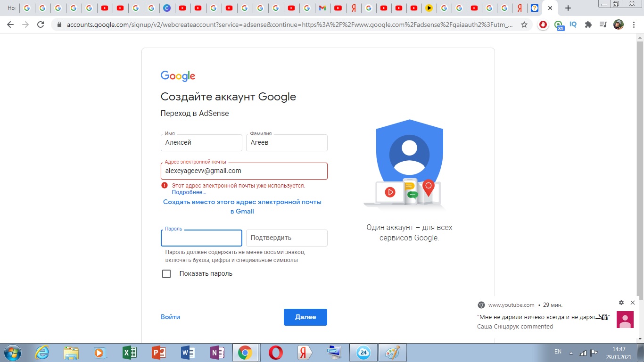Focus the Пароль password field
Screen dimensions: 644x362
[201, 238]
